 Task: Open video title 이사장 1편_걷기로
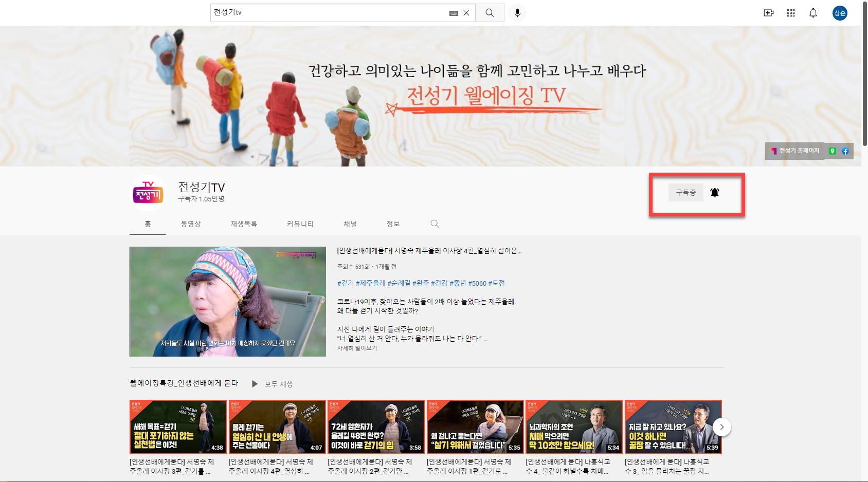point(469,467)
